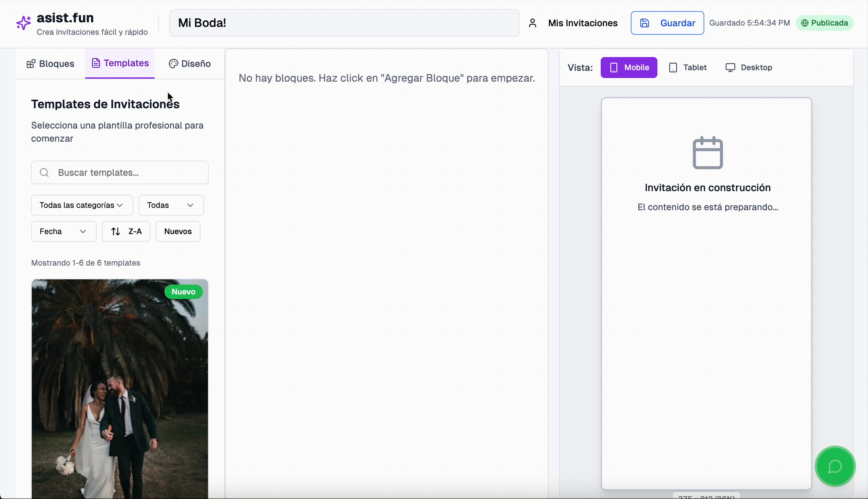Expand the Todas filter dropdown

tap(171, 205)
